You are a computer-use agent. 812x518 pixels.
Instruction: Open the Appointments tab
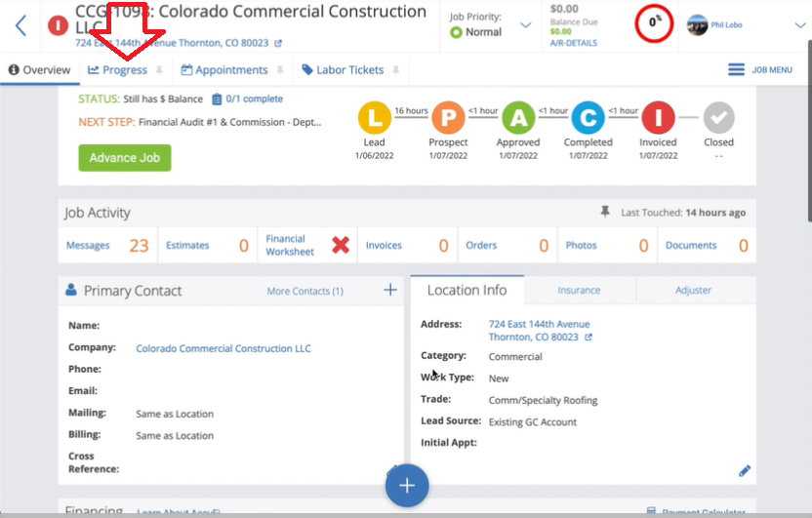tap(230, 70)
